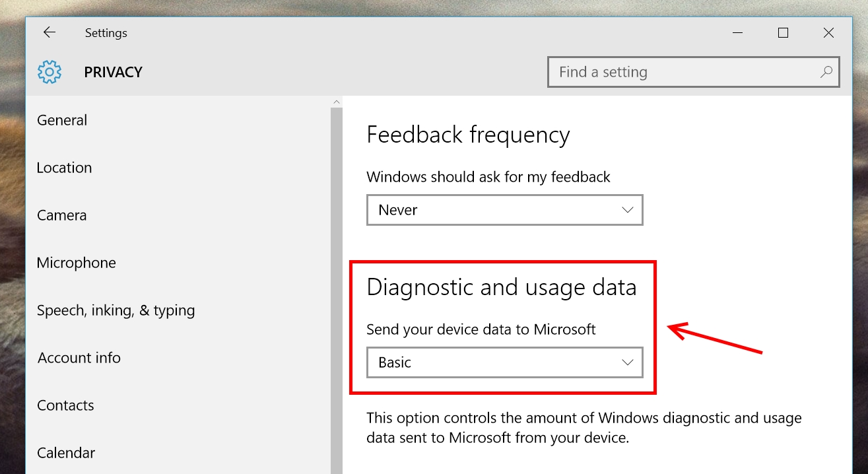The width and height of the screenshot is (868, 474).
Task: Go back using the back arrow
Action: (x=50, y=32)
